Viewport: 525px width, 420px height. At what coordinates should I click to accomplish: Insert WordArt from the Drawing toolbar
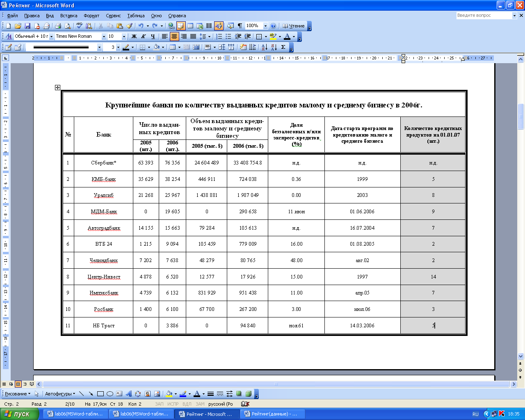128,394
